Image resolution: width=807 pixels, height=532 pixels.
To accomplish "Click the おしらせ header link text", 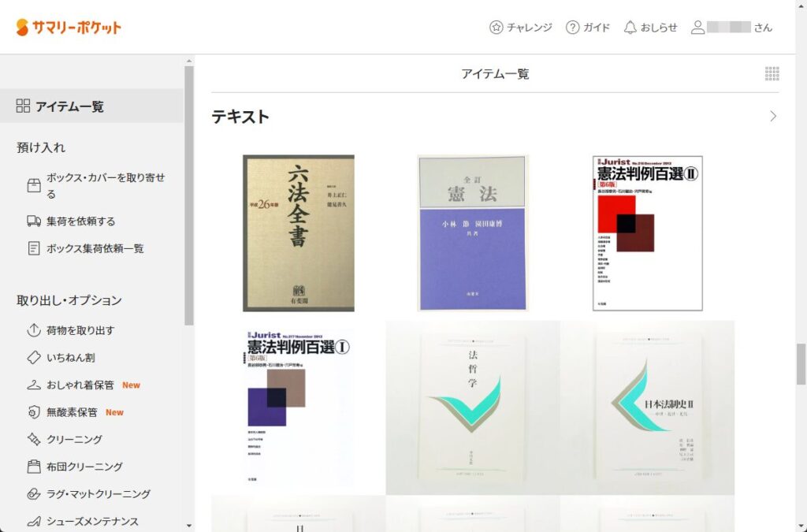I will point(659,28).
